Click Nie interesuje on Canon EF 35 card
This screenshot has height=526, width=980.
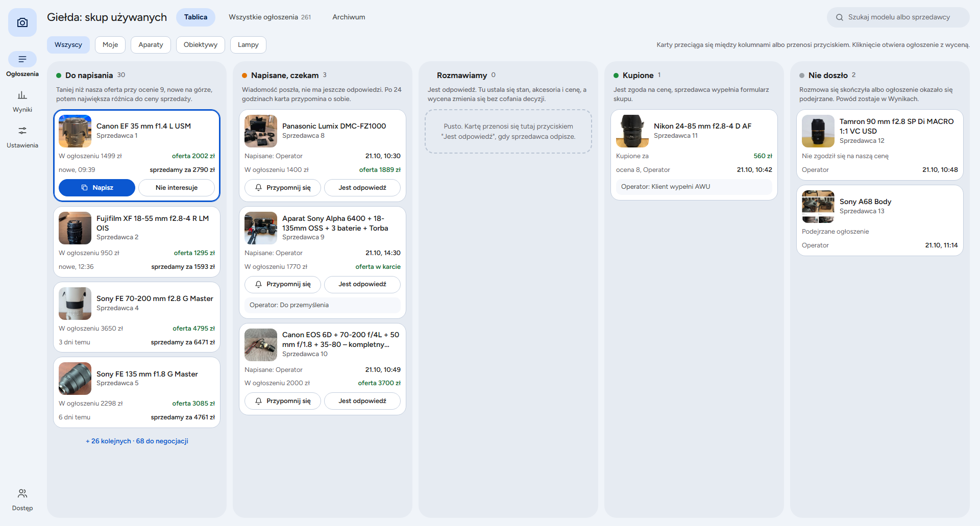coord(177,188)
